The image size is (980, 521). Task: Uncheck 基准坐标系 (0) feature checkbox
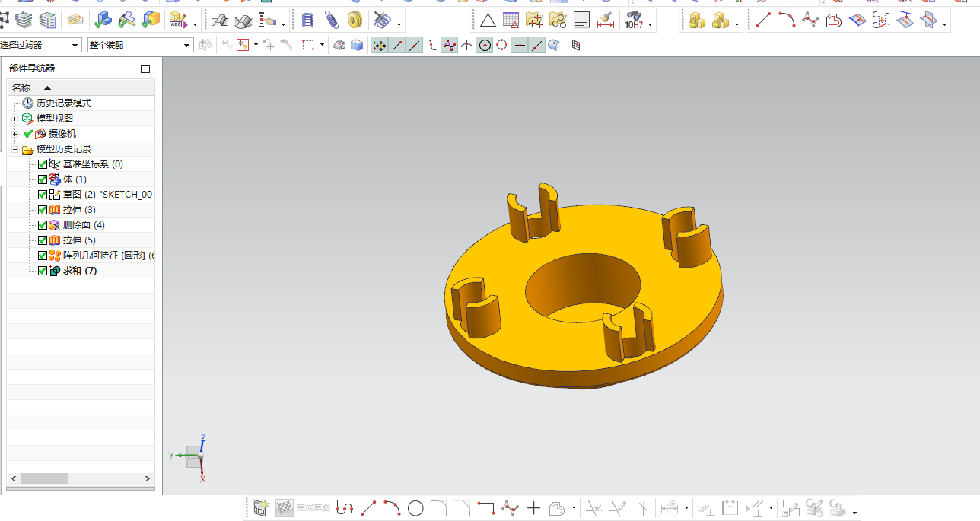pyautogui.click(x=43, y=164)
